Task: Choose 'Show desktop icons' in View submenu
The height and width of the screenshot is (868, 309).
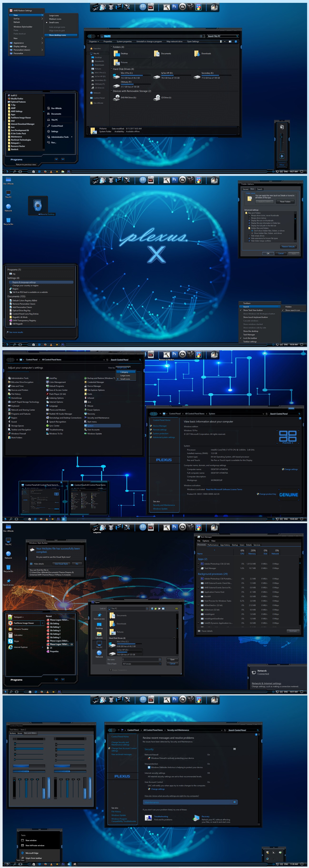Action: [x=61, y=35]
